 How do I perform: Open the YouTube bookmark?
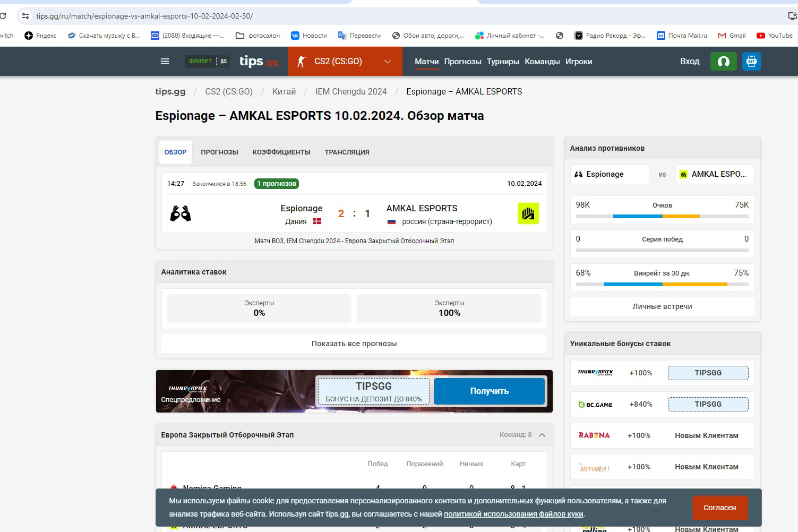[774, 36]
